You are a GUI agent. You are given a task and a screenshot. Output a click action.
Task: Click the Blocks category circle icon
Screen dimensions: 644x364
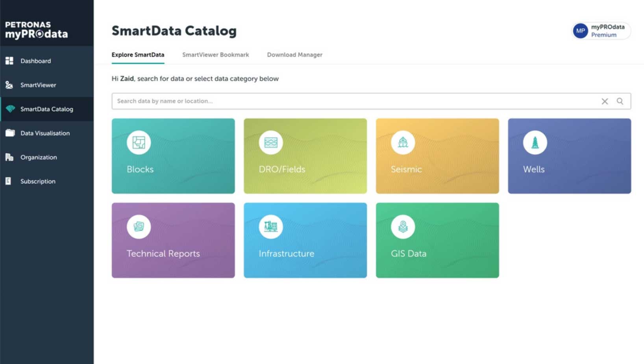tap(139, 142)
